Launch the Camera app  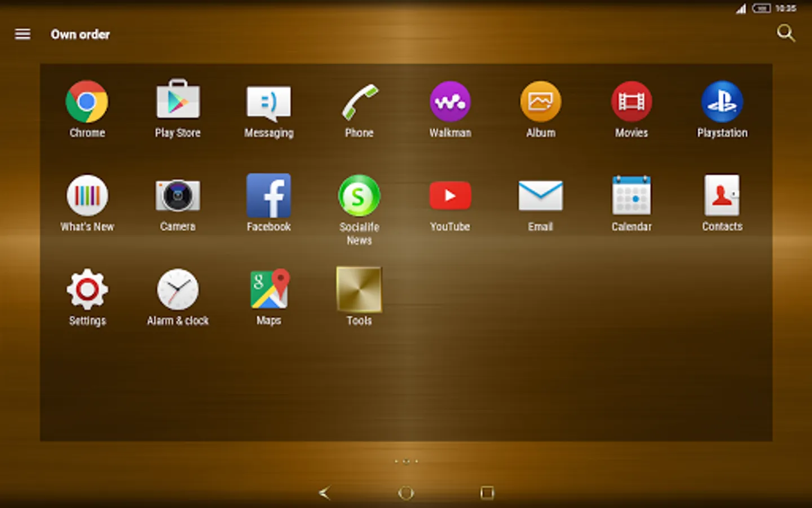pos(178,195)
